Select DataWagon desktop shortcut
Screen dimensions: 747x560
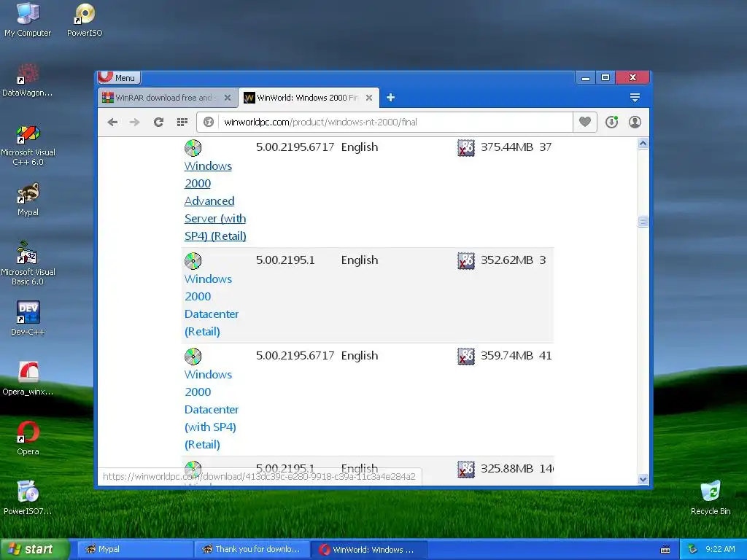(28, 80)
